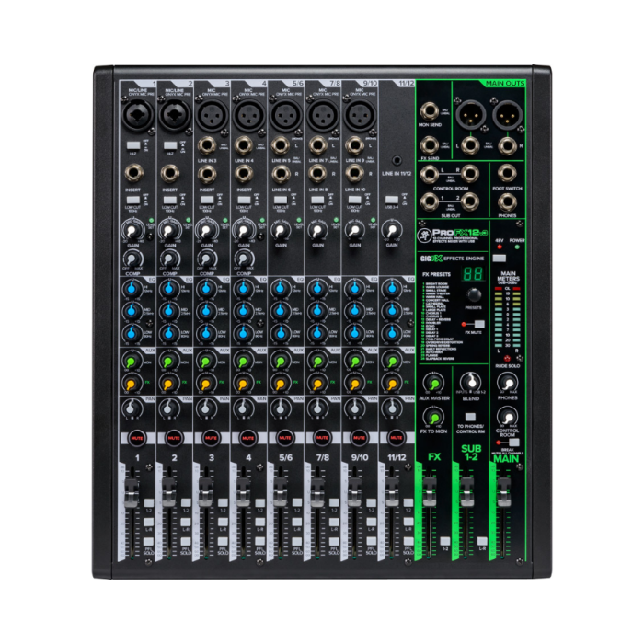Click the 9/10 channel XLR mic input
Screen dimensions: 644x644
tap(360, 115)
